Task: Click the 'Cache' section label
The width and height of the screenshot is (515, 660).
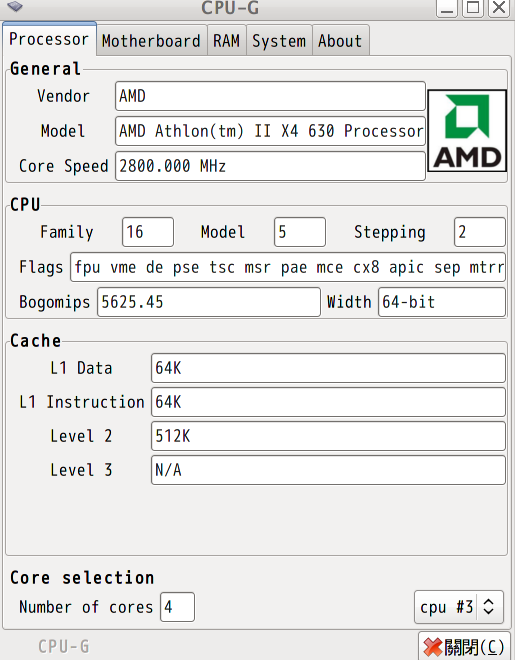Action: coord(36,341)
